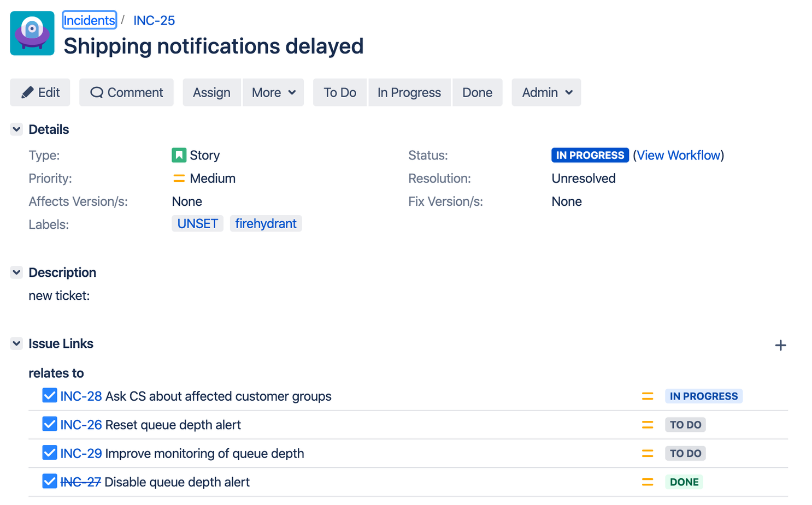Image resolution: width=812 pixels, height=505 pixels.
Task: Click the checkbox icon beside INC-28
Action: [x=50, y=395]
